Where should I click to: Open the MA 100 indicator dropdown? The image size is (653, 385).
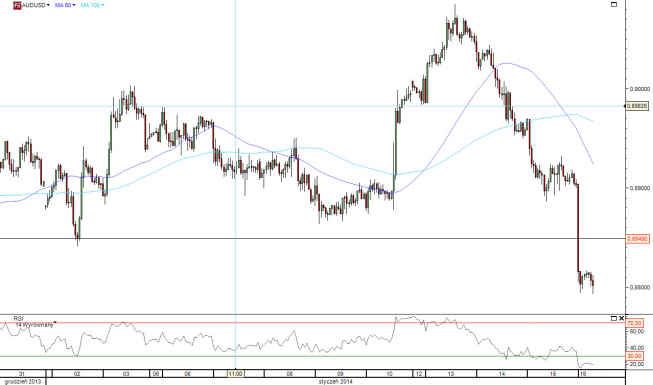103,5
